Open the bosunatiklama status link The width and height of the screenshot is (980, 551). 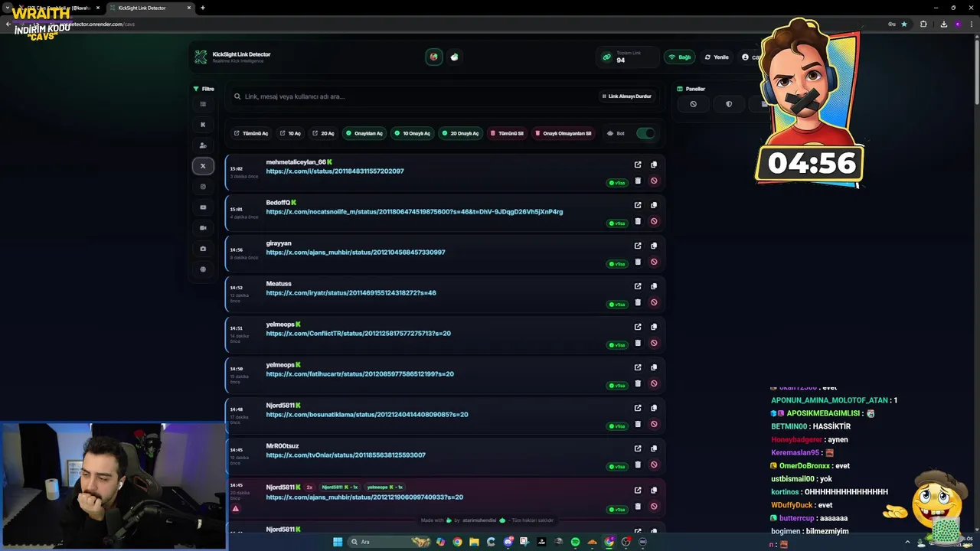[x=367, y=414]
